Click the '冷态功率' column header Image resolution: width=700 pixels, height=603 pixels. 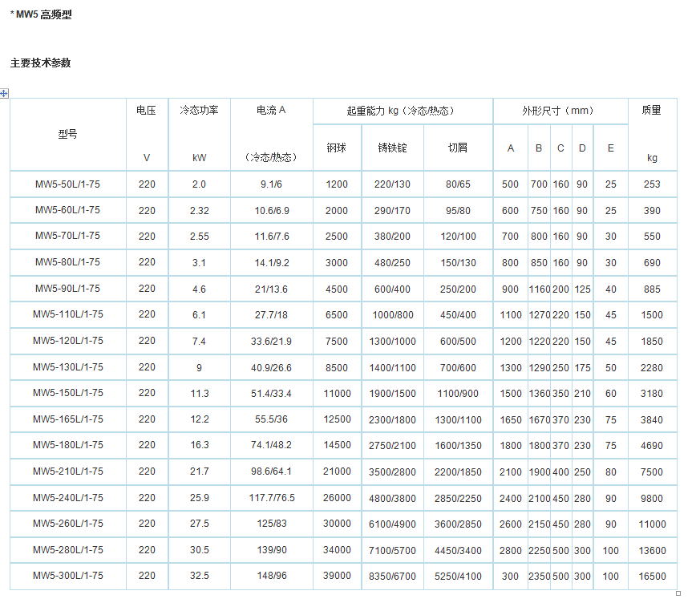click(199, 111)
